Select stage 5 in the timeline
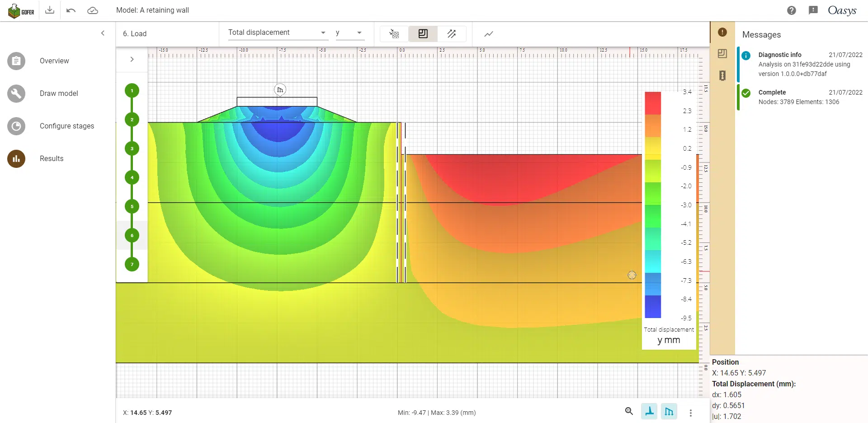This screenshot has height=423, width=868. pyautogui.click(x=132, y=206)
